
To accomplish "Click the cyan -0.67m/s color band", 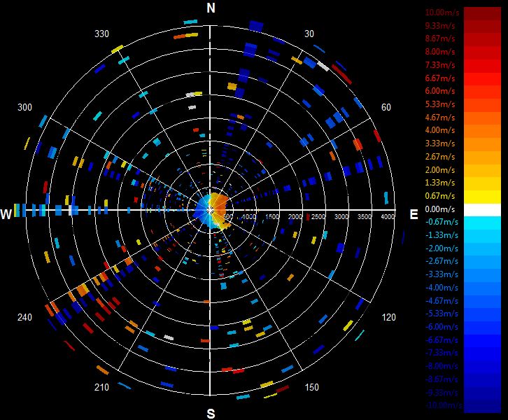I will pos(482,223).
